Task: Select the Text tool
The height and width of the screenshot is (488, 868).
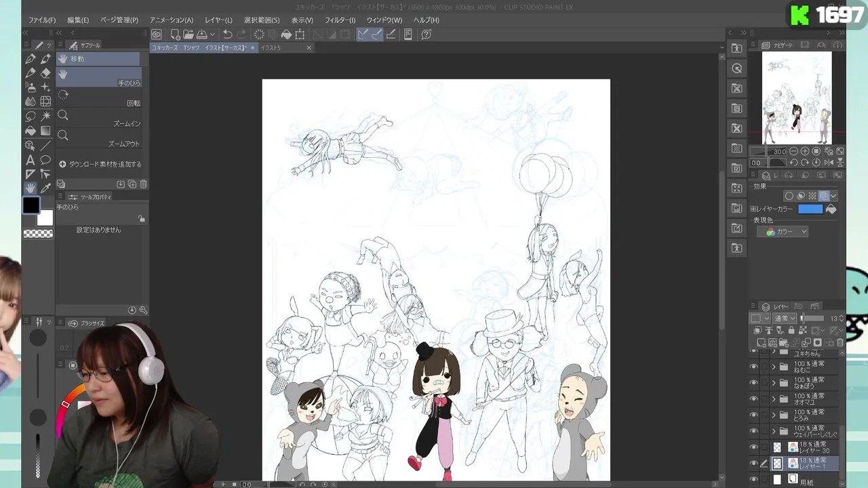Action: (x=31, y=160)
